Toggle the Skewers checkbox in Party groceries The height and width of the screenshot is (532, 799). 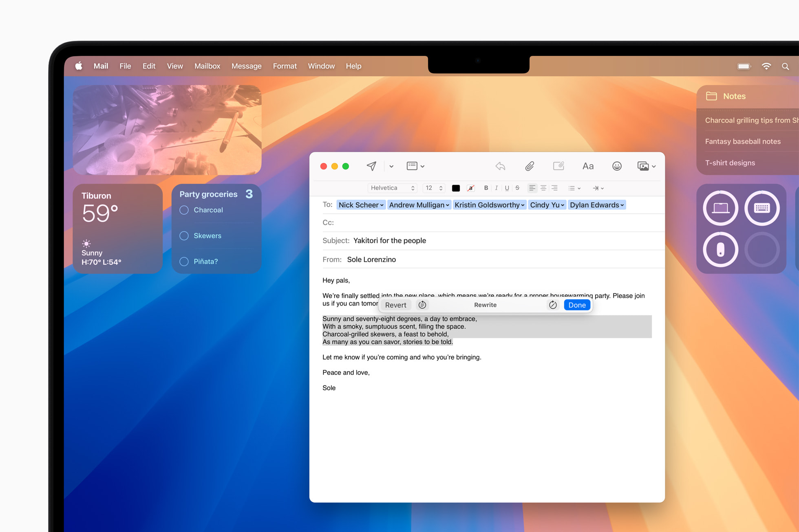tap(184, 236)
